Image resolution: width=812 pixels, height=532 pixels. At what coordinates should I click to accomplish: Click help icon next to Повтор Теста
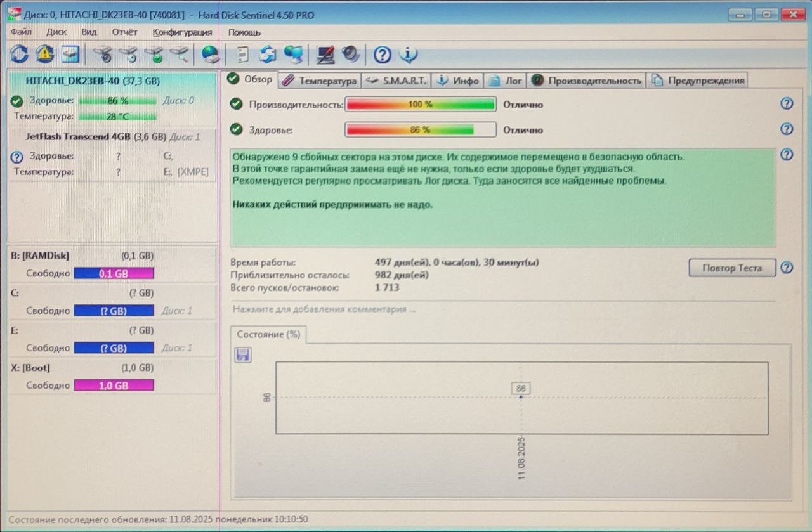[x=787, y=268]
